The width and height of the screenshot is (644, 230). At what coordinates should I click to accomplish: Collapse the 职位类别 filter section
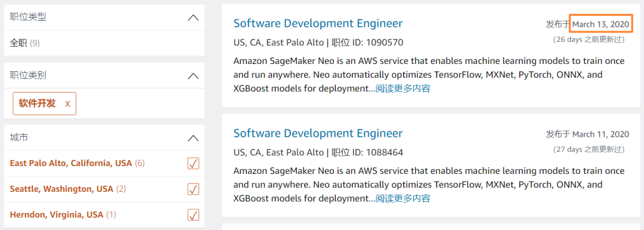click(x=193, y=76)
